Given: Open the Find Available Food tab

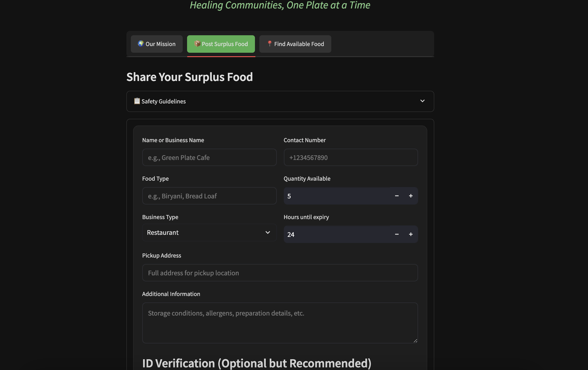Looking at the screenshot, I should point(295,44).
